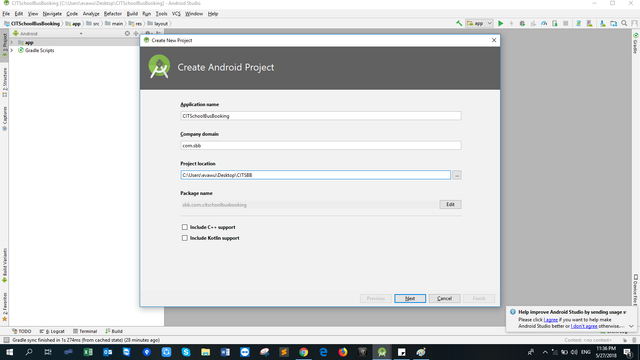Screen dimensions: 640x360
Task: Open the Analyze menu
Action: coord(91,14)
